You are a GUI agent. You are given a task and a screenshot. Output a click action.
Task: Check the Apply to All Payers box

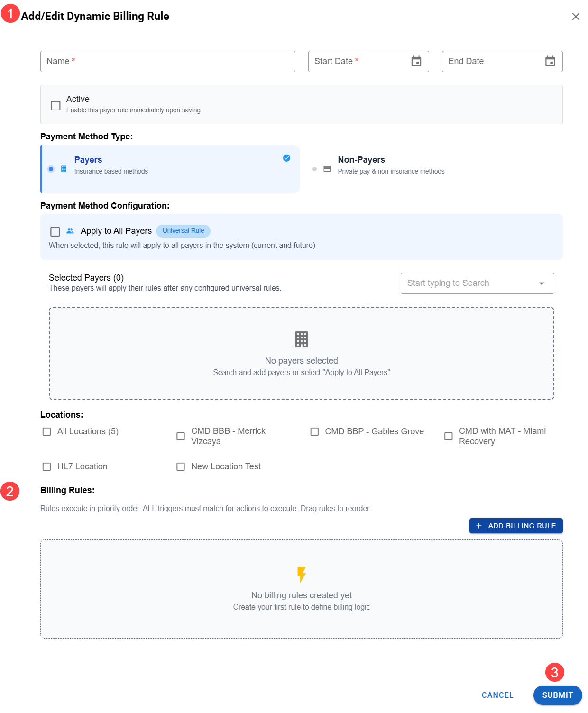click(55, 231)
